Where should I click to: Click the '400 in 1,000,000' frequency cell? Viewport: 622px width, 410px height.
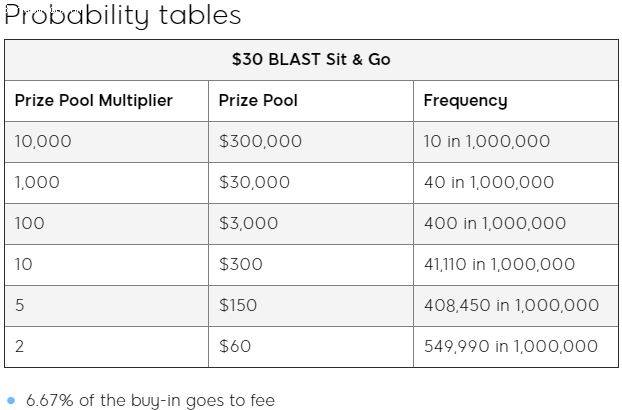tap(494, 223)
